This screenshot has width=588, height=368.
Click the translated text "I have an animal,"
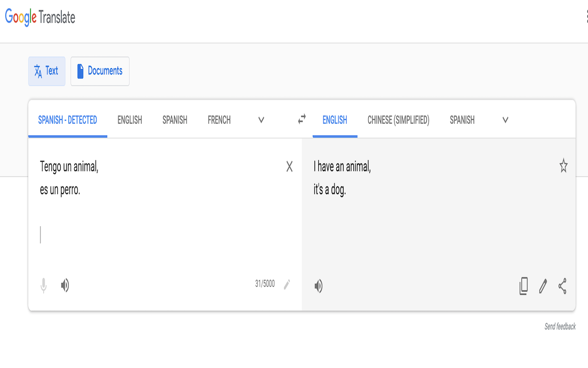[342, 167]
